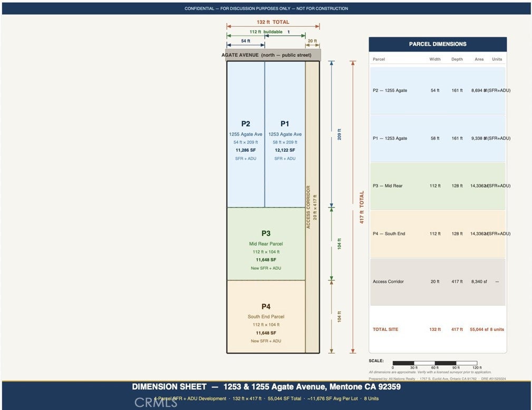
Task: Select the "Units" column header
Action: pos(497,60)
